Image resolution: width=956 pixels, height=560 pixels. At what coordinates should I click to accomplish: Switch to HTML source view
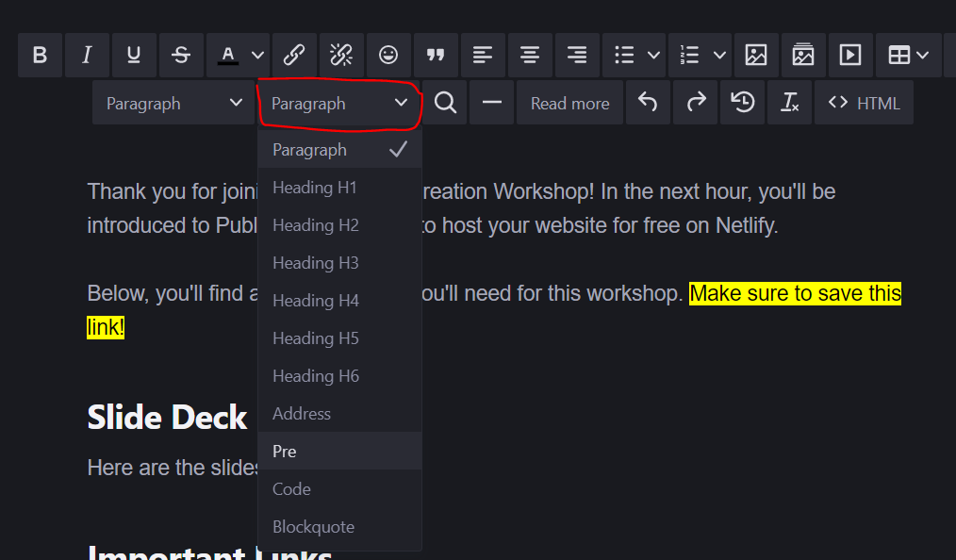pyautogui.click(x=864, y=103)
